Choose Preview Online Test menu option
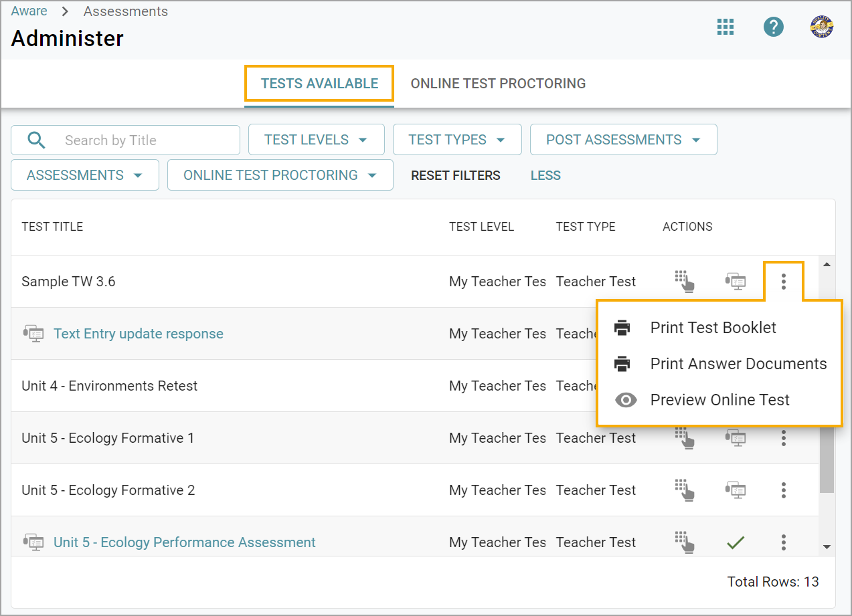Viewport: 852px width, 616px height. coord(719,400)
